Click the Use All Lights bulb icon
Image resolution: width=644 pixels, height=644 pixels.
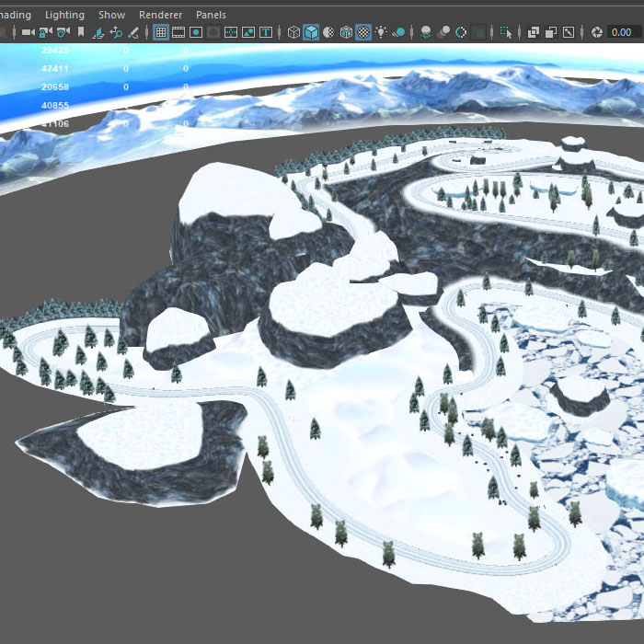point(381,32)
